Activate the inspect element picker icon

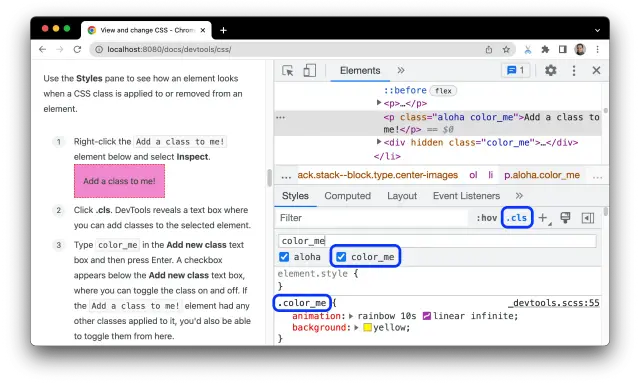pyautogui.click(x=288, y=71)
